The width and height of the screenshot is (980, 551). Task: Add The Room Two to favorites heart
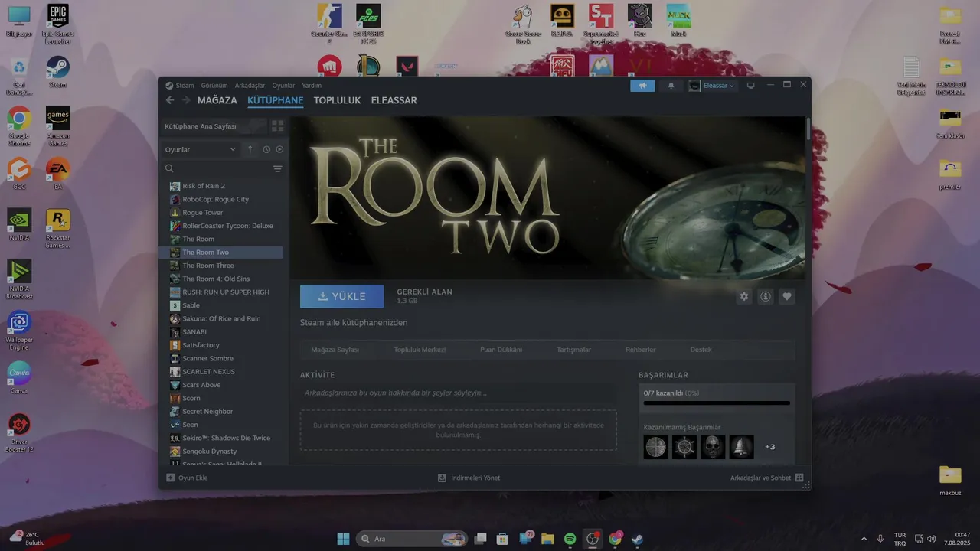point(786,296)
